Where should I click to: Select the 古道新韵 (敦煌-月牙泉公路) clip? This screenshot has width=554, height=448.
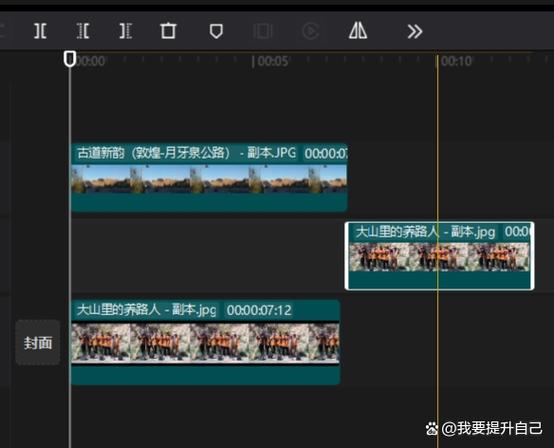point(209,177)
